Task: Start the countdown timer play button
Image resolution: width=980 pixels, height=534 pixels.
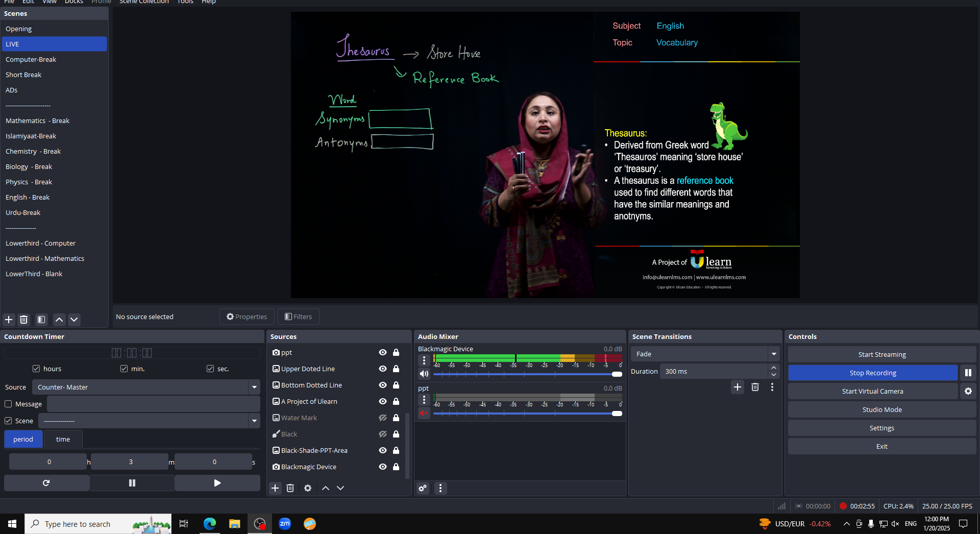Action: coord(217,483)
